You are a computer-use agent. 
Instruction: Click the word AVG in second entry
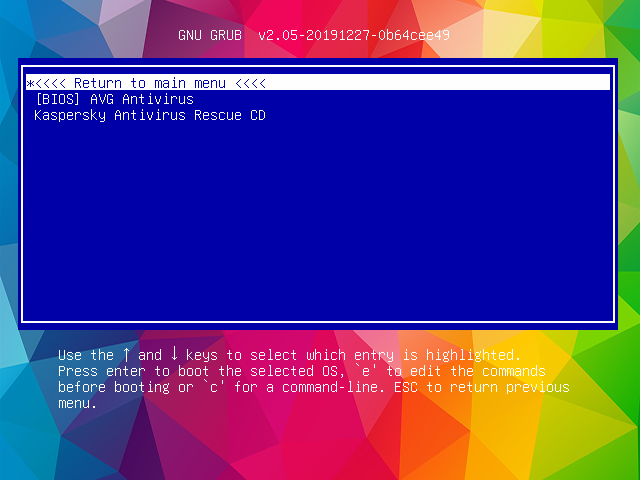102,99
